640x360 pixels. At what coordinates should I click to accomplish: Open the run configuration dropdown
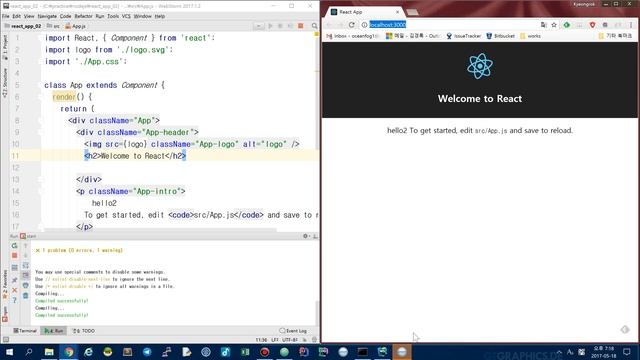258,26
